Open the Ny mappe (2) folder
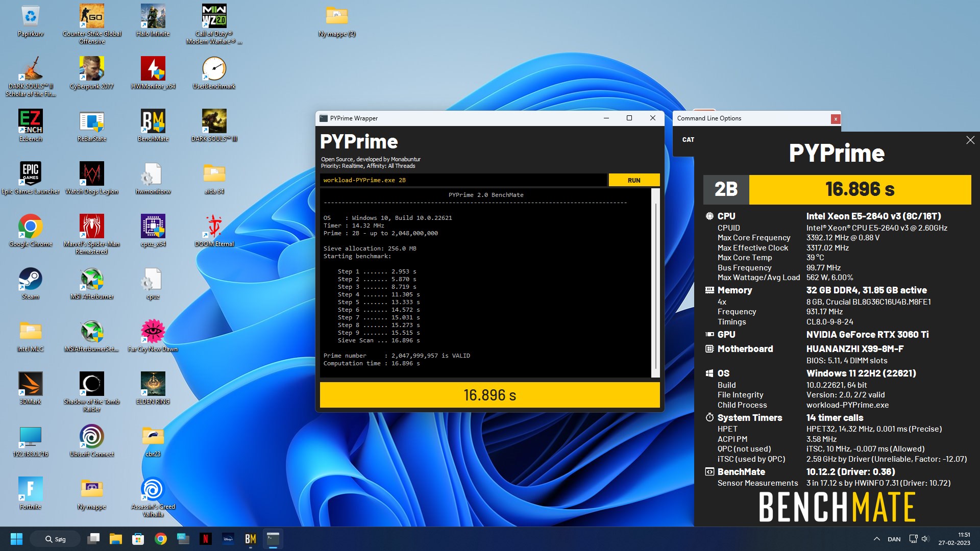The height and width of the screenshot is (551, 980). point(337,20)
